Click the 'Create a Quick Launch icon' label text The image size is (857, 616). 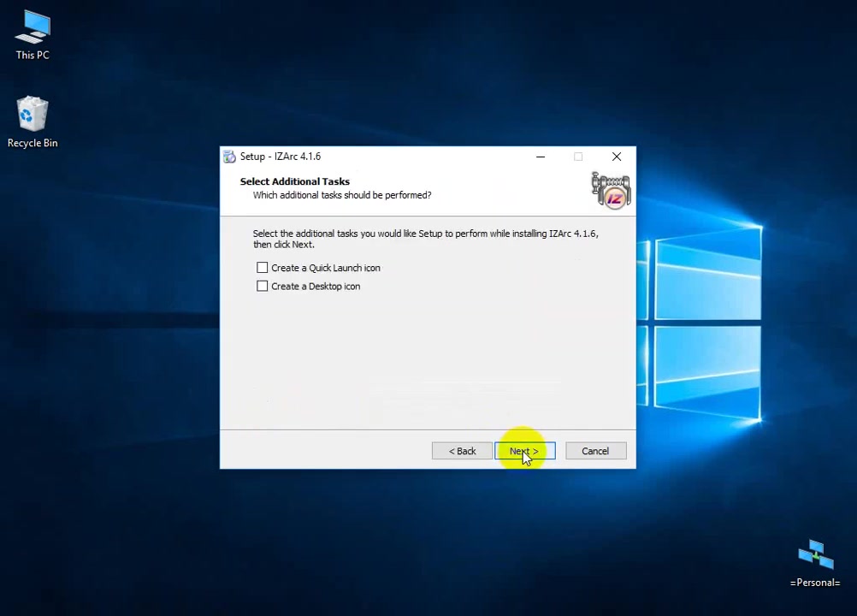point(326,268)
